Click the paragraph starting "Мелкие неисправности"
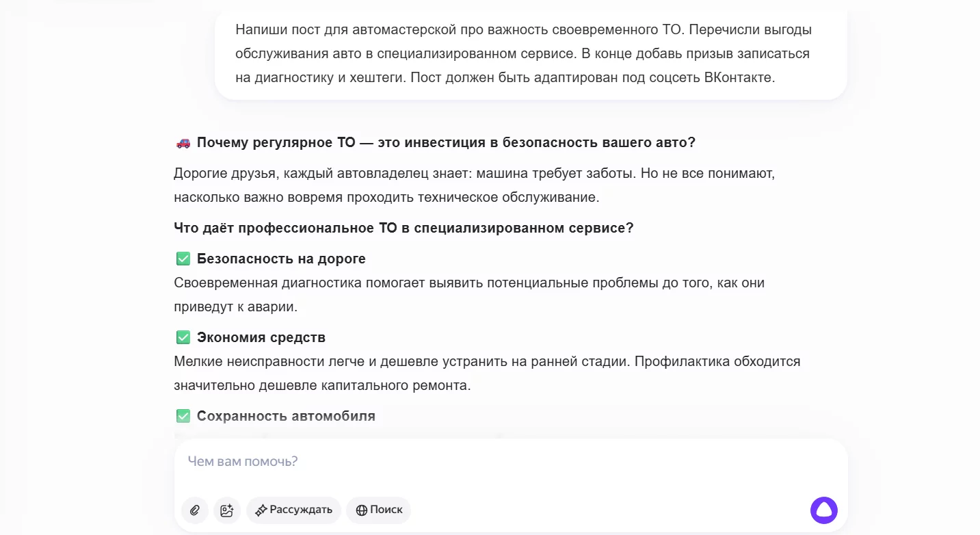 point(486,373)
